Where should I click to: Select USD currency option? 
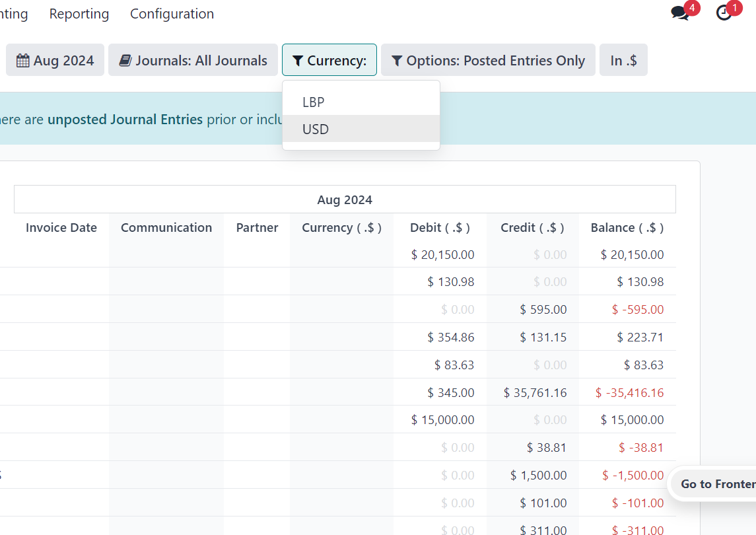[361, 129]
